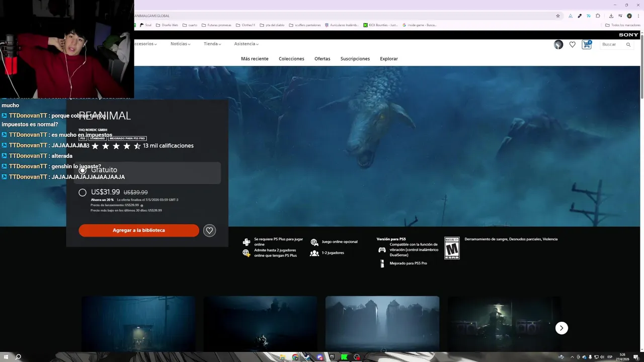Image resolution: width=644 pixels, height=362 pixels.
Task: Expand the Accesorios menu
Action: point(145,44)
